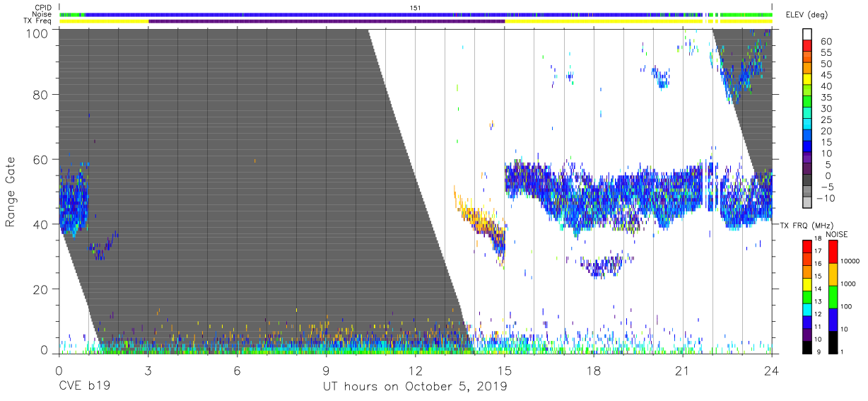868x401 pixels.
Task: Click the CPID value 151
Action: coord(415,8)
